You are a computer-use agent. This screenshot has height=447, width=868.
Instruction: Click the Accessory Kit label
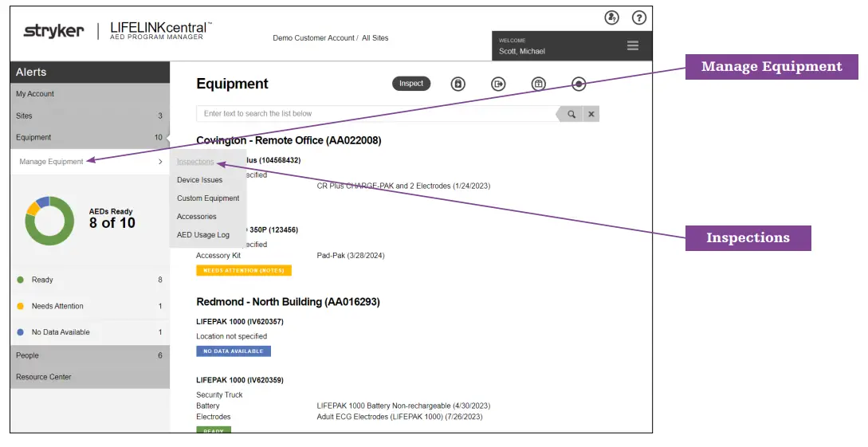(x=218, y=256)
